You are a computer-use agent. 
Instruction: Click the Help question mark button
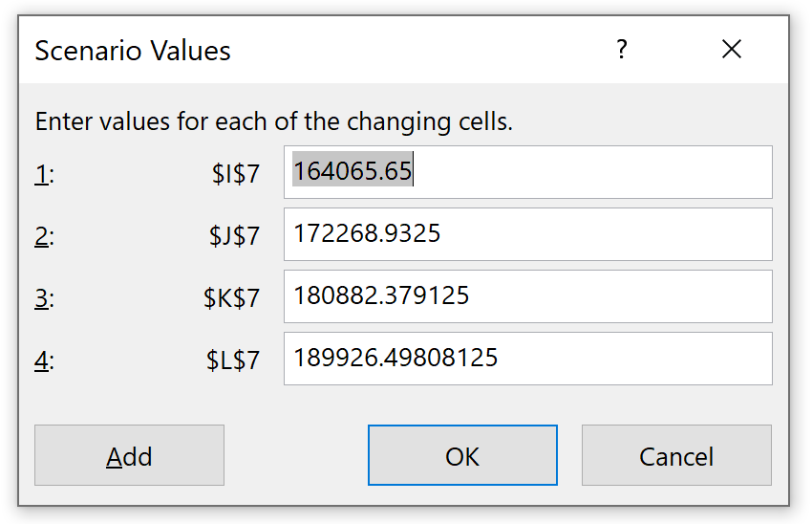coord(622,50)
